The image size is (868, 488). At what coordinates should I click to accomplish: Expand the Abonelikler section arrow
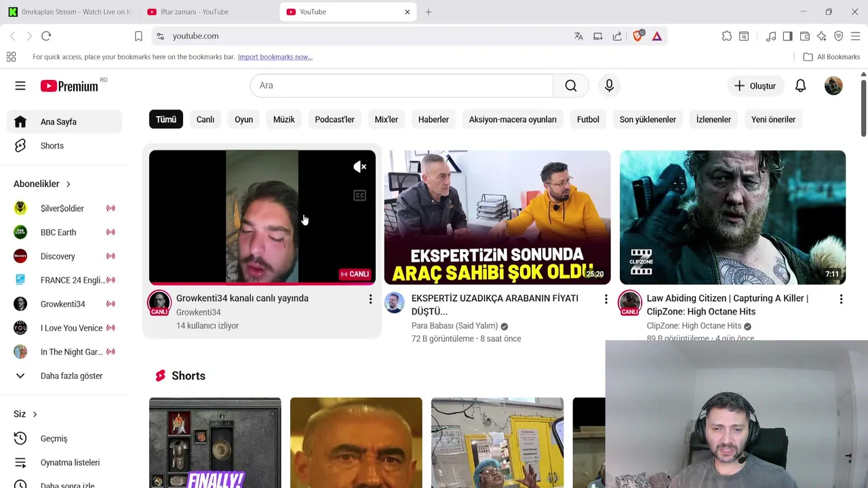coord(68,184)
